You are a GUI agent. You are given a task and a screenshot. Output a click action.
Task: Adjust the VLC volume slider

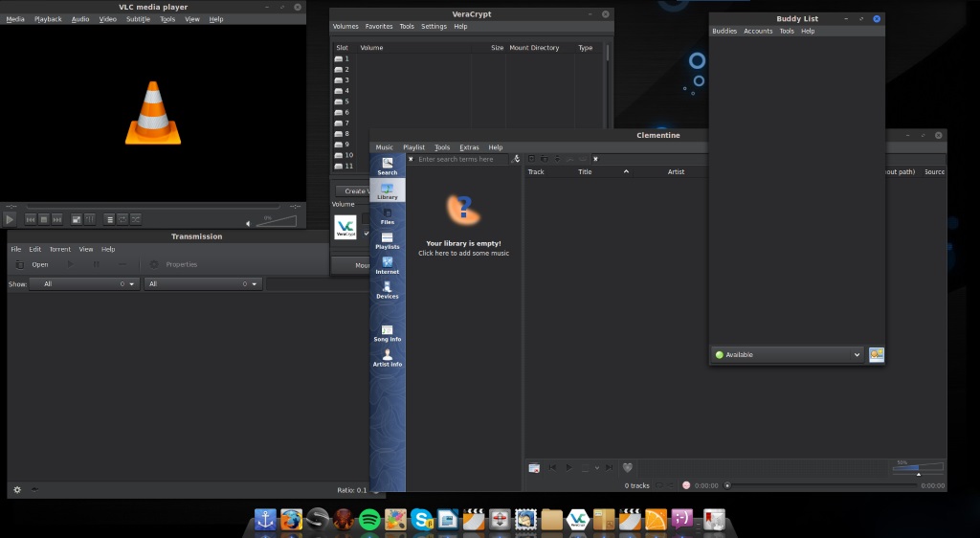coord(276,220)
